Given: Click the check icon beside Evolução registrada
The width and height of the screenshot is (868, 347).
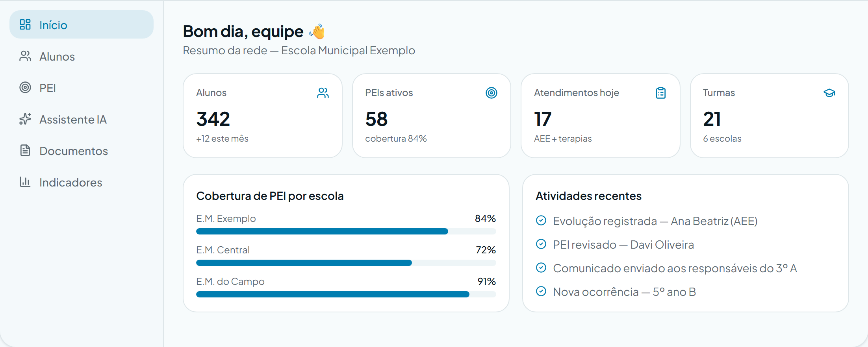Looking at the screenshot, I should pyautogui.click(x=541, y=220).
